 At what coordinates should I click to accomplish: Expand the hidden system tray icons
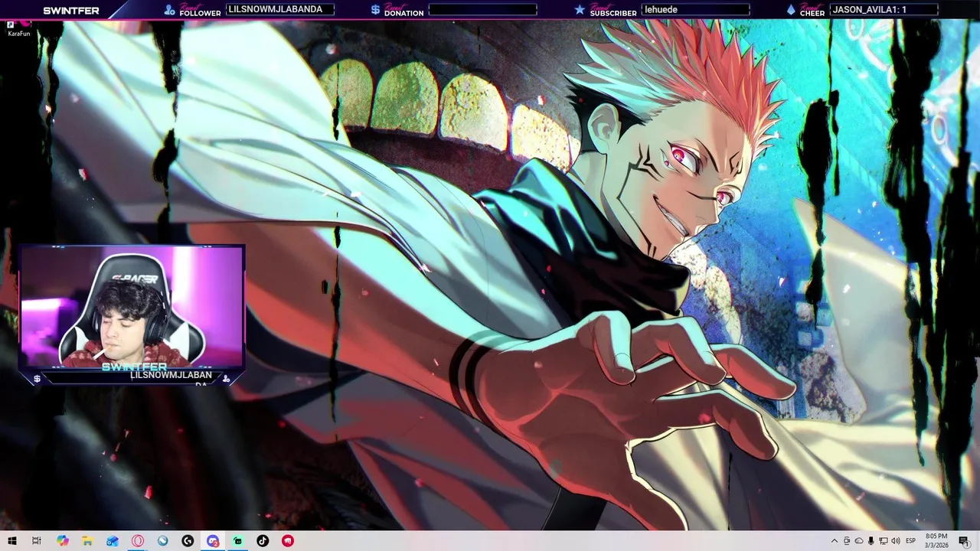[835, 541]
